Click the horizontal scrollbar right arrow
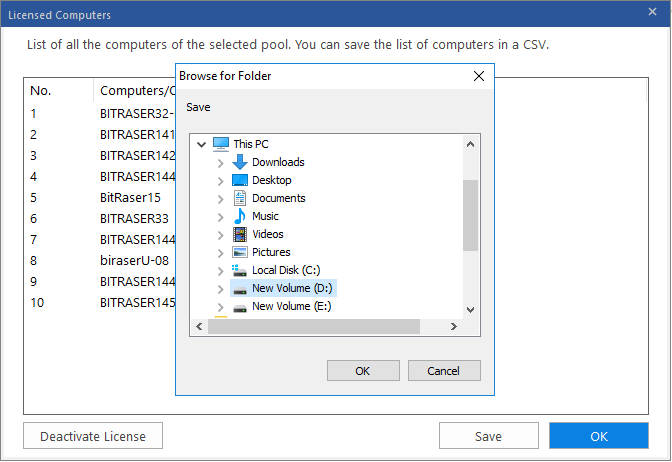Image resolution: width=672 pixels, height=462 pixels. (x=454, y=327)
